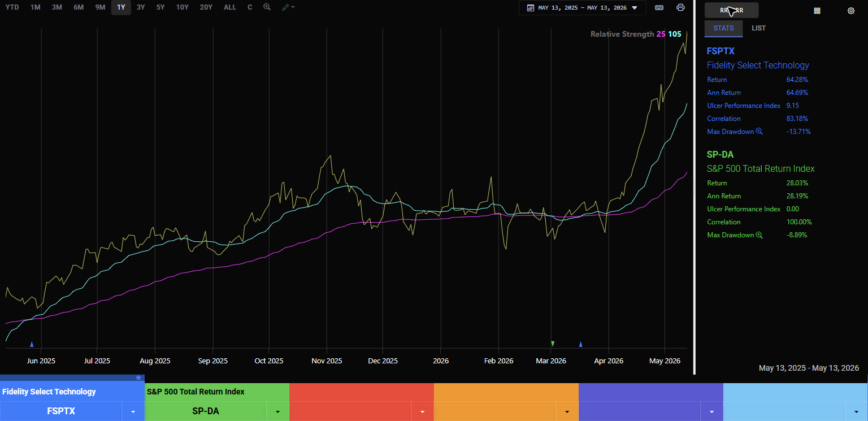Image resolution: width=868 pixels, height=421 pixels.
Task: Click the Fidelity Select Technology stats name
Action: (758, 66)
